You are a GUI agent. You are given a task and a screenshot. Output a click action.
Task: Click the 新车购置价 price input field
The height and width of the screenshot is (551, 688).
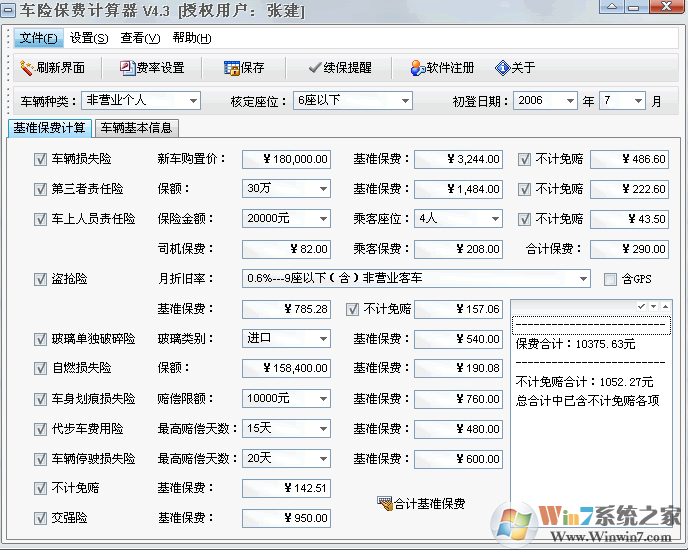pos(286,159)
